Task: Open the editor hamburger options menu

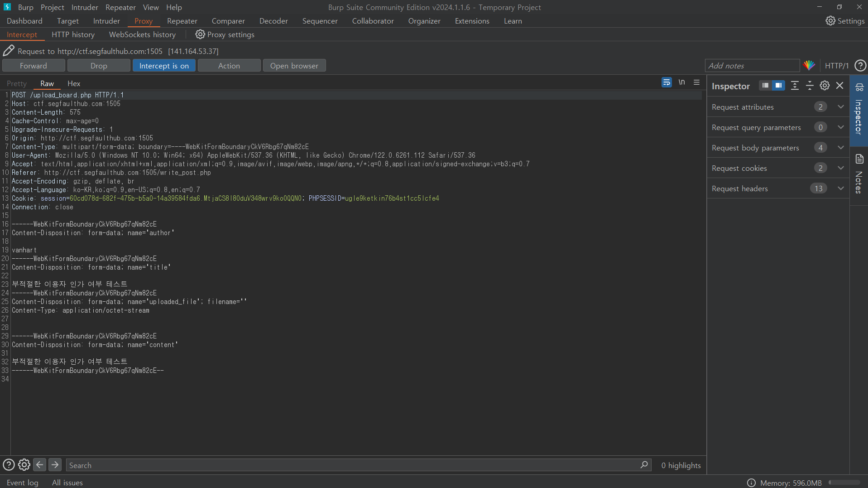Action: click(696, 82)
